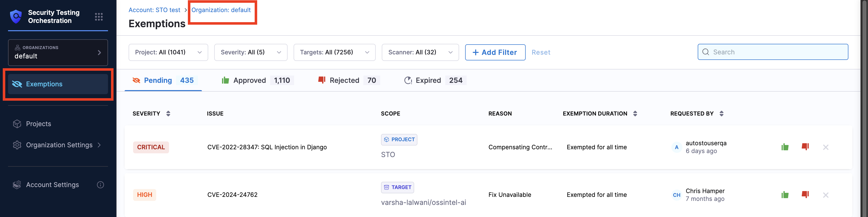
Task: Sort by Requested By column arrows
Action: click(x=721, y=114)
